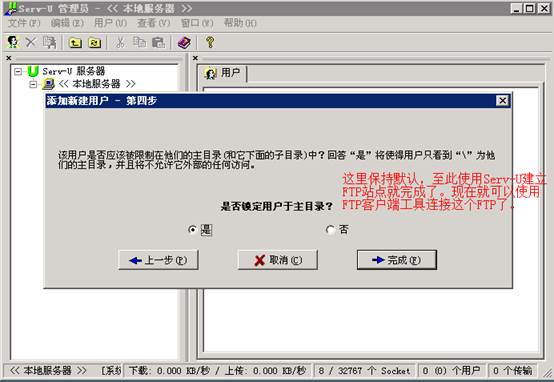This screenshot has width=554, height=382.
Task: Click the 上一步(P) back button
Action: (x=158, y=260)
